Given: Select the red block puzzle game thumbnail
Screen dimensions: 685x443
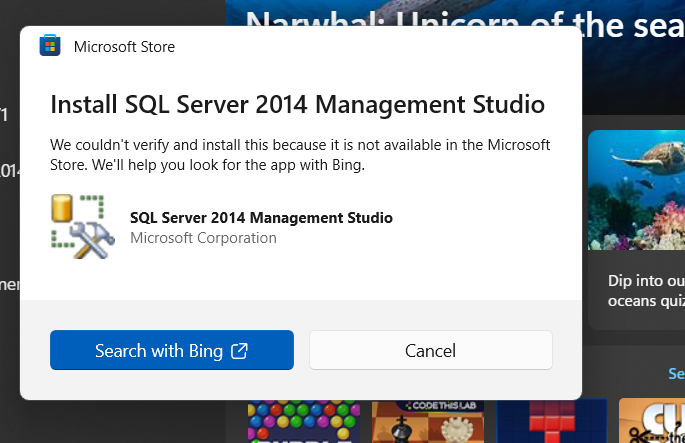Looking at the screenshot, I should pos(551,421).
